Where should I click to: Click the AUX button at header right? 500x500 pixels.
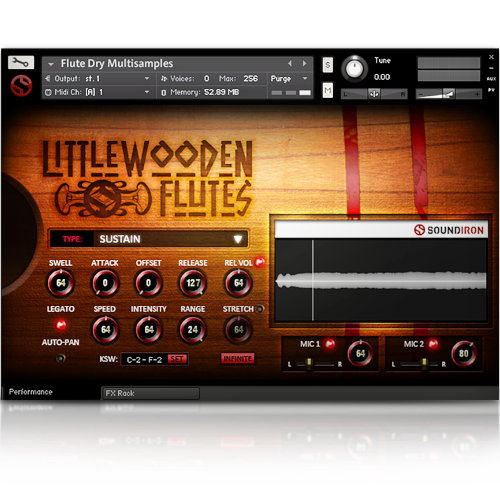click(x=491, y=79)
